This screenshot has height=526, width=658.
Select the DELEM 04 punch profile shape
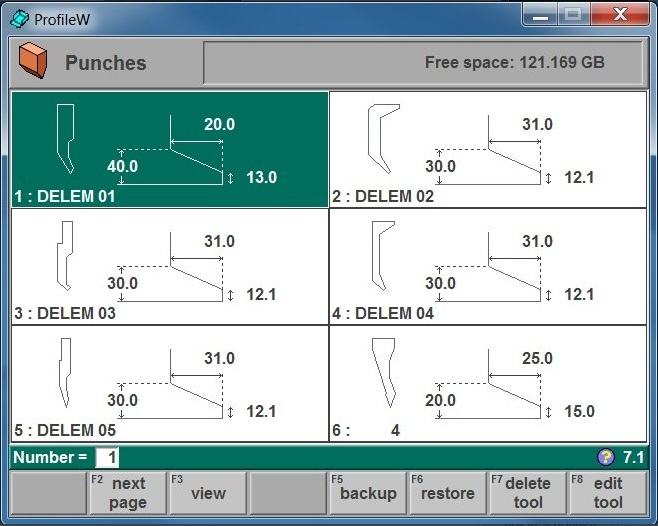point(382,256)
